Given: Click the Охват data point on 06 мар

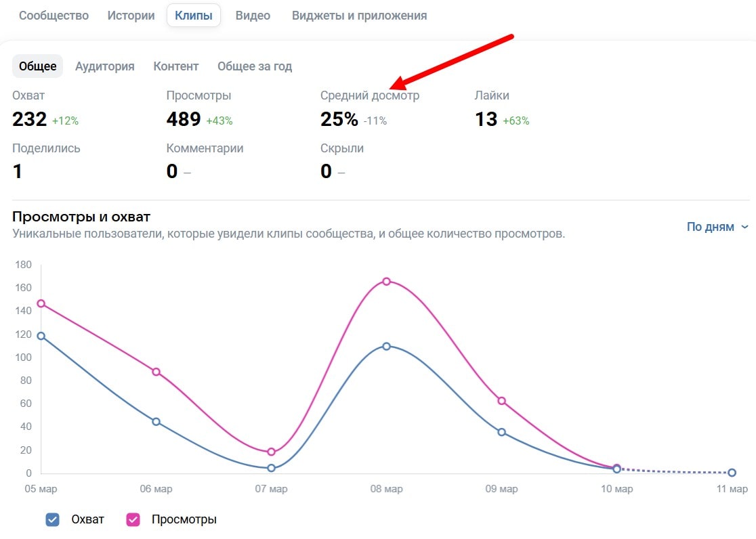Looking at the screenshot, I should coord(156,421).
